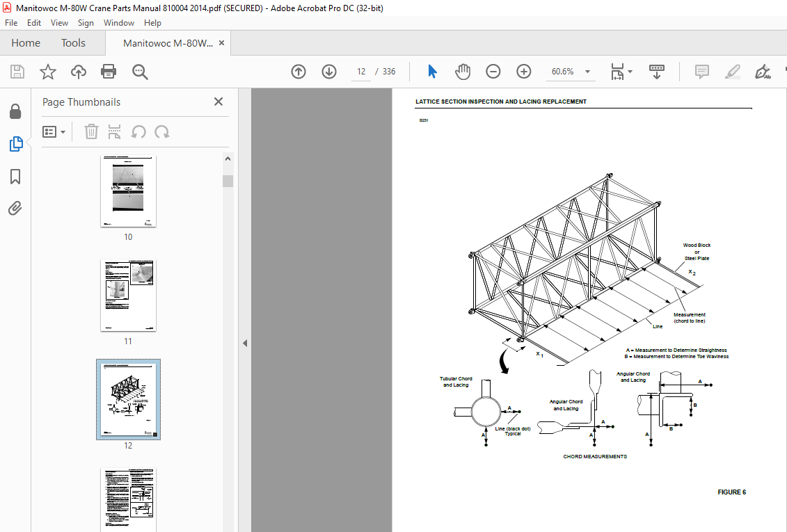Add document to favorites with star icon

click(x=48, y=72)
